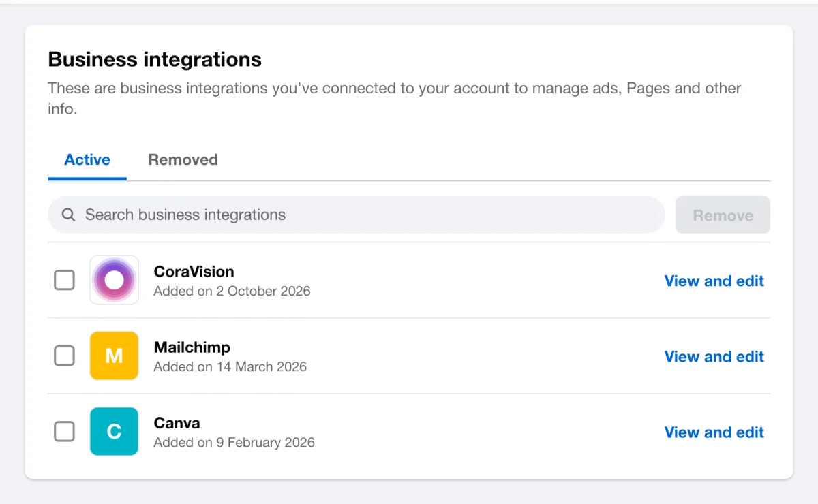This screenshot has width=818, height=504.
Task: Click 'Added on 9 February 2026' text
Action: (x=234, y=442)
